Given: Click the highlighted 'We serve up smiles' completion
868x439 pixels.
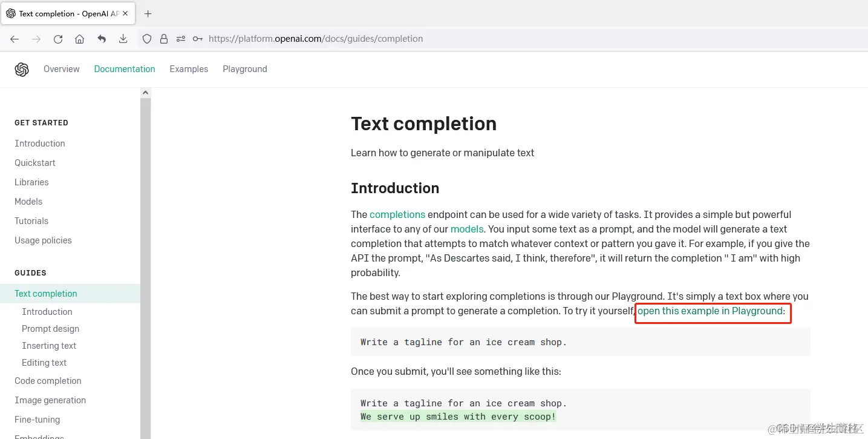Looking at the screenshot, I should coord(458,417).
